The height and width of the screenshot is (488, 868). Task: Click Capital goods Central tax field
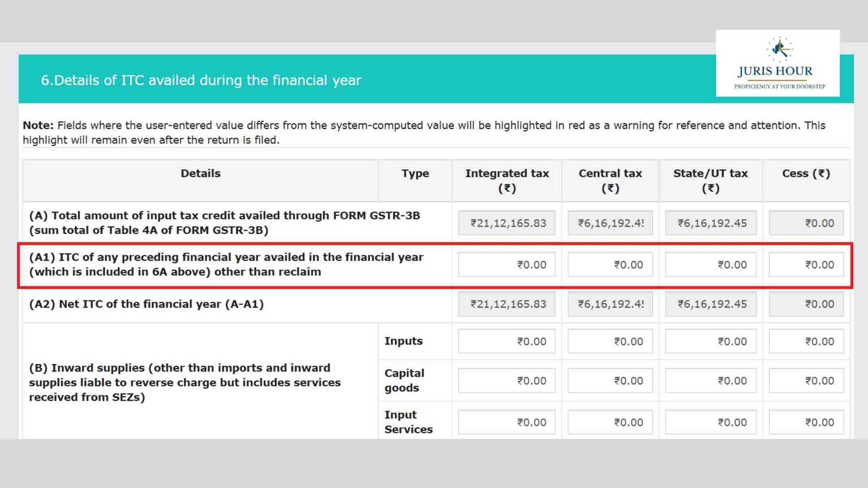pos(610,381)
